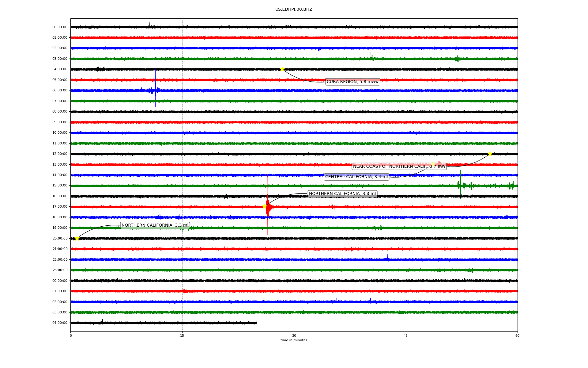588x368 pixels.
Task: Click the 'time in minutes' axis label
Action: 294,340
